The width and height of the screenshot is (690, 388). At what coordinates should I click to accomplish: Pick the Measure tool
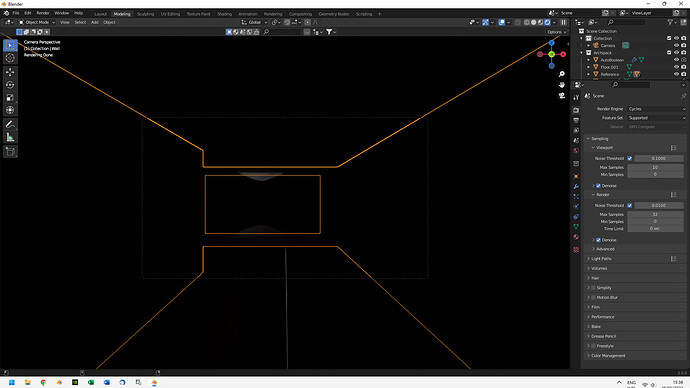tap(10, 137)
